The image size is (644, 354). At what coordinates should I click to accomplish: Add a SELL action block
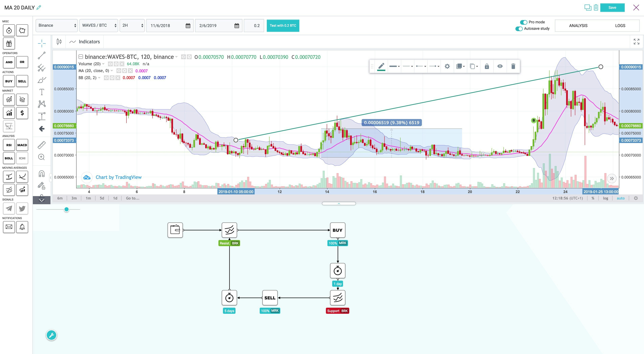[x=22, y=81]
